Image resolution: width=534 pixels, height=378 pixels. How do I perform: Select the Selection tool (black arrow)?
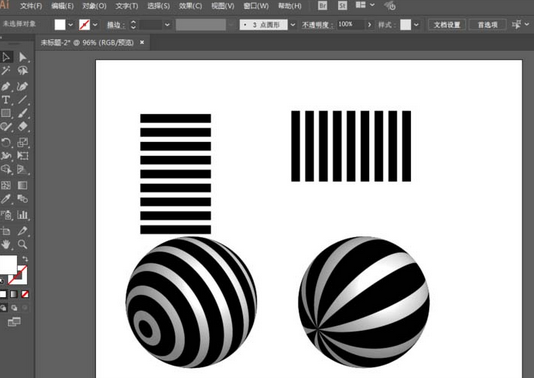coord(6,57)
